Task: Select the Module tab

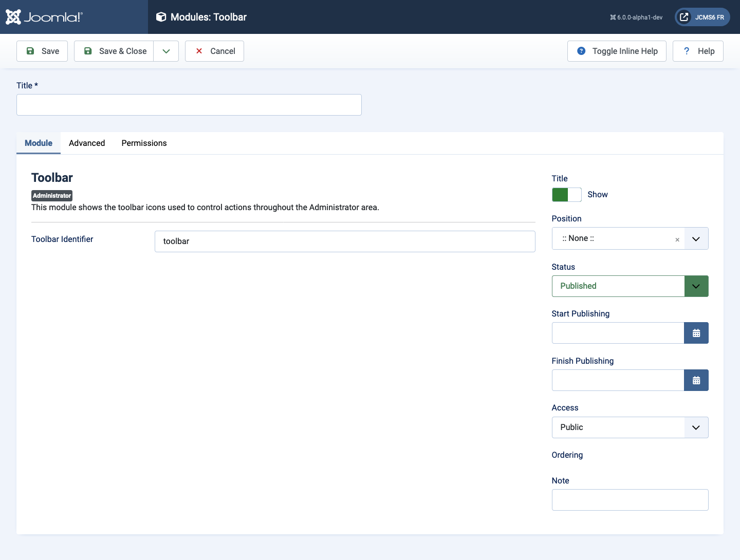Action: click(x=39, y=143)
